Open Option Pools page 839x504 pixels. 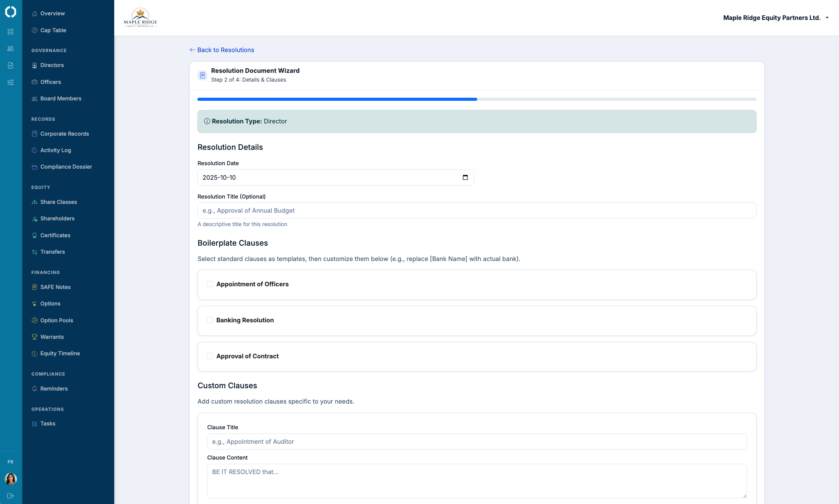tap(57, 320)
